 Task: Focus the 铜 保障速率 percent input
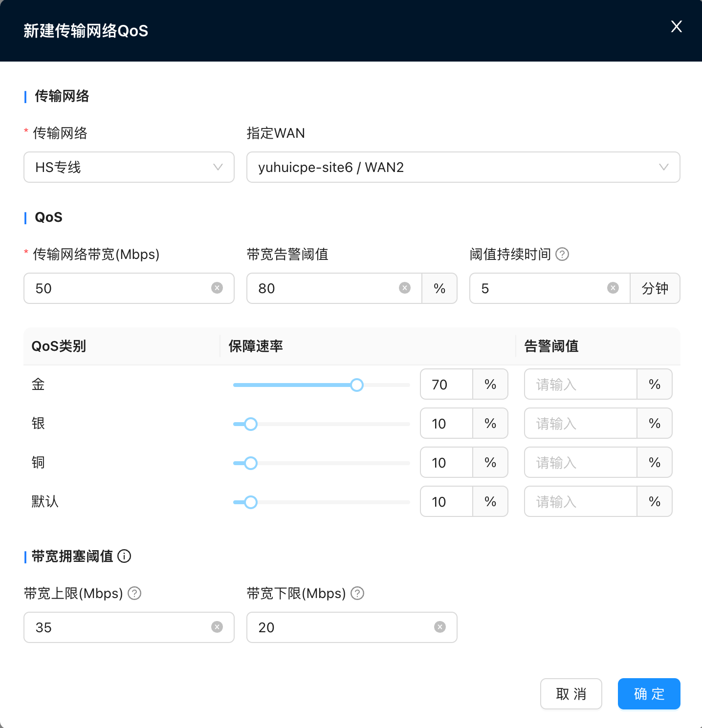tap(446, 463)
